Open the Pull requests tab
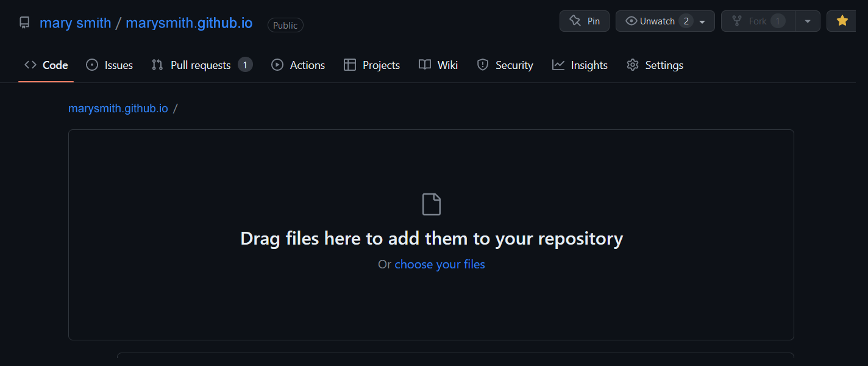 (202, 65)
